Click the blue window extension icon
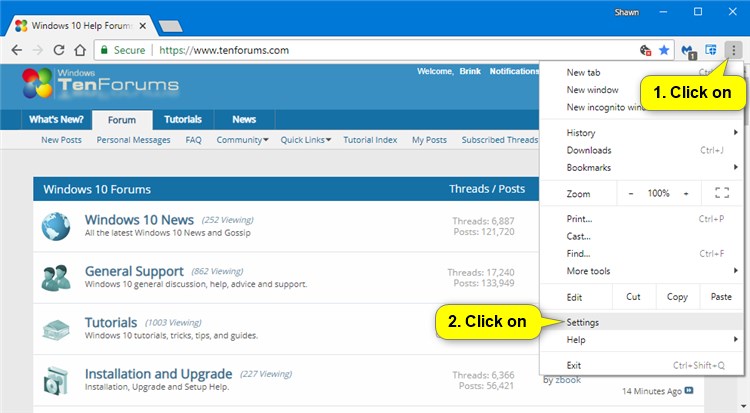 click(711, 50)
